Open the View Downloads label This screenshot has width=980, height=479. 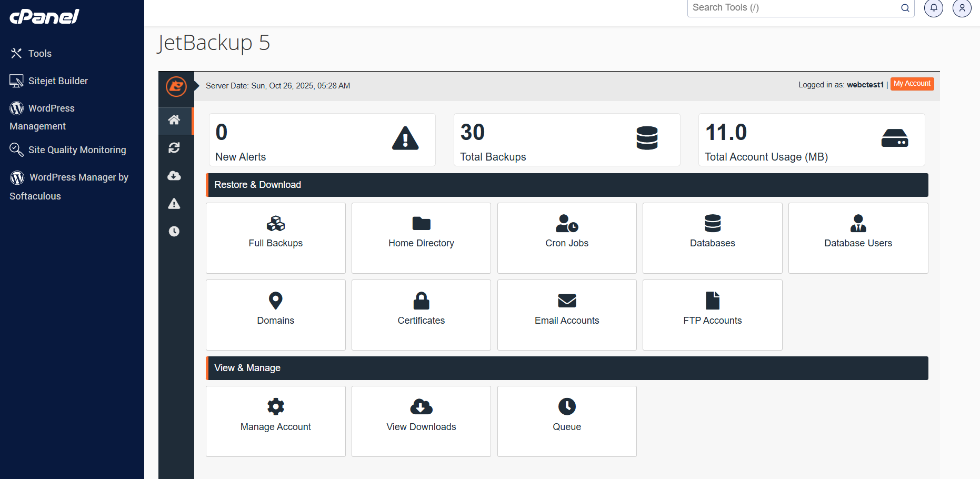coord(422,427)
